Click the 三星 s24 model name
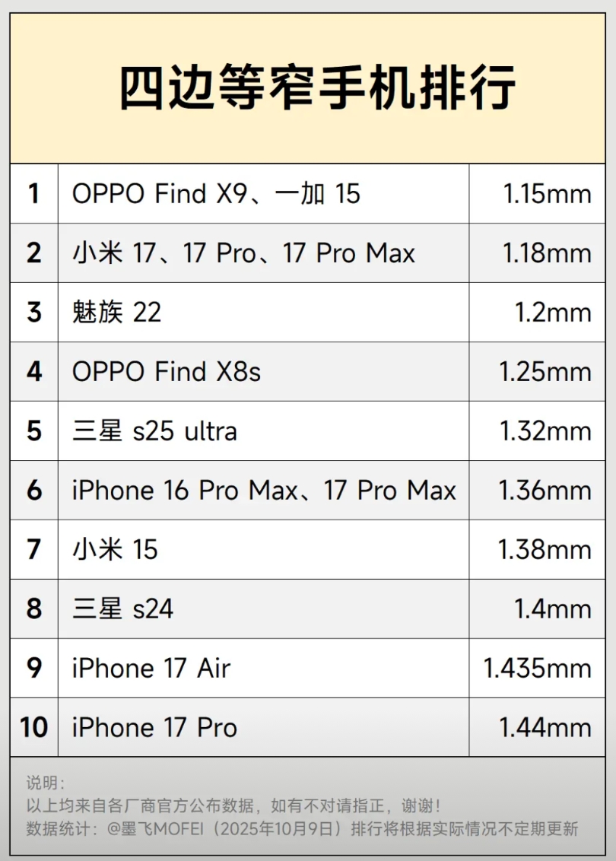This screenshot has height=861, width=616. 122,609
